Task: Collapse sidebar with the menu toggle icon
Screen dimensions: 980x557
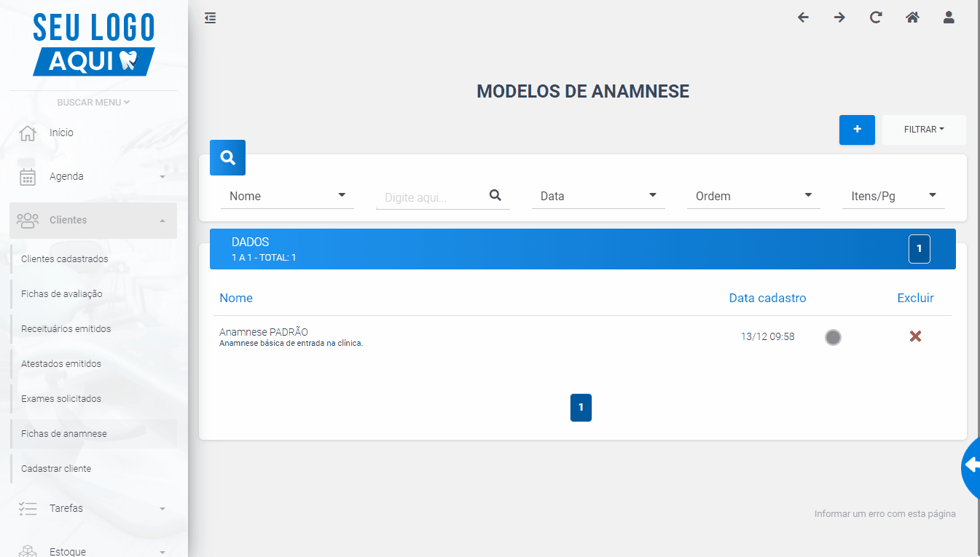Action: [211, 17]
